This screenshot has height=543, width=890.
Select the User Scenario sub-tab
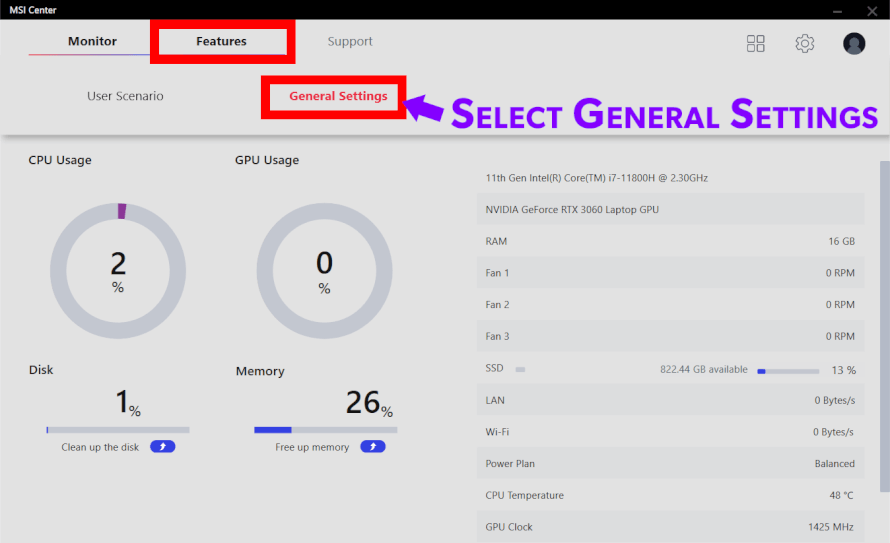pos(125,97)
